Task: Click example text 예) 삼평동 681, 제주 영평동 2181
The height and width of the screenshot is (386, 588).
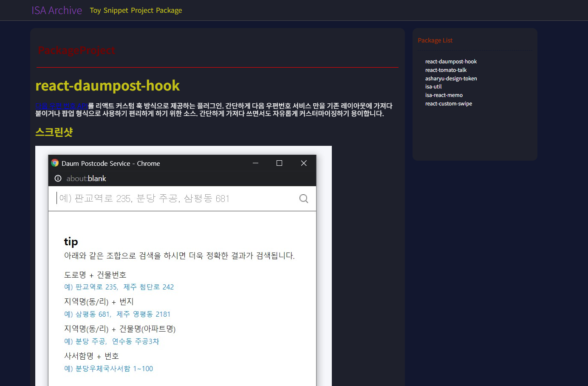Action: coord(117,314)
